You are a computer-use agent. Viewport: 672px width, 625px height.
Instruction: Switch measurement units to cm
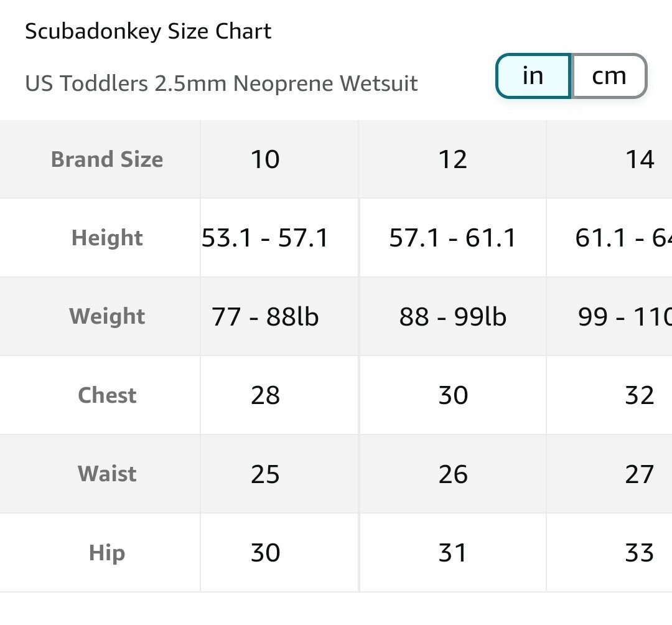coord(609,76)
